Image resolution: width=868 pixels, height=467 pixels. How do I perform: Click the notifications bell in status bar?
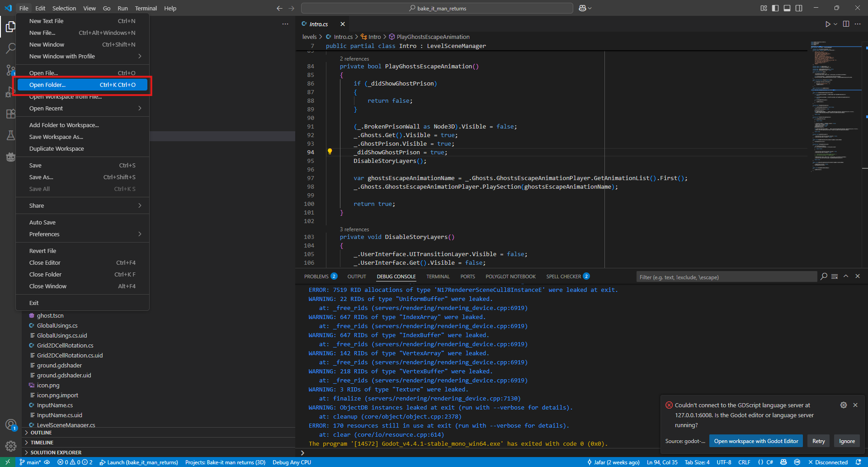pos(859,462)
